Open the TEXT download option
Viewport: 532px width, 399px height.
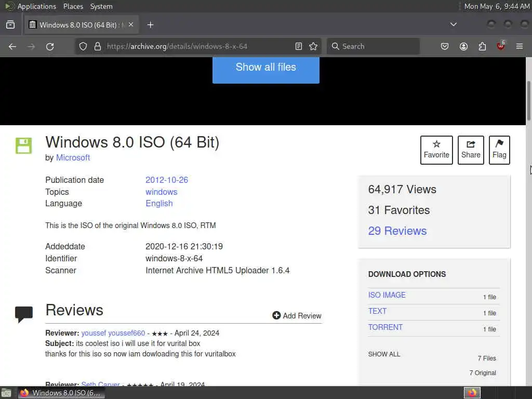(x=377, y=311)
